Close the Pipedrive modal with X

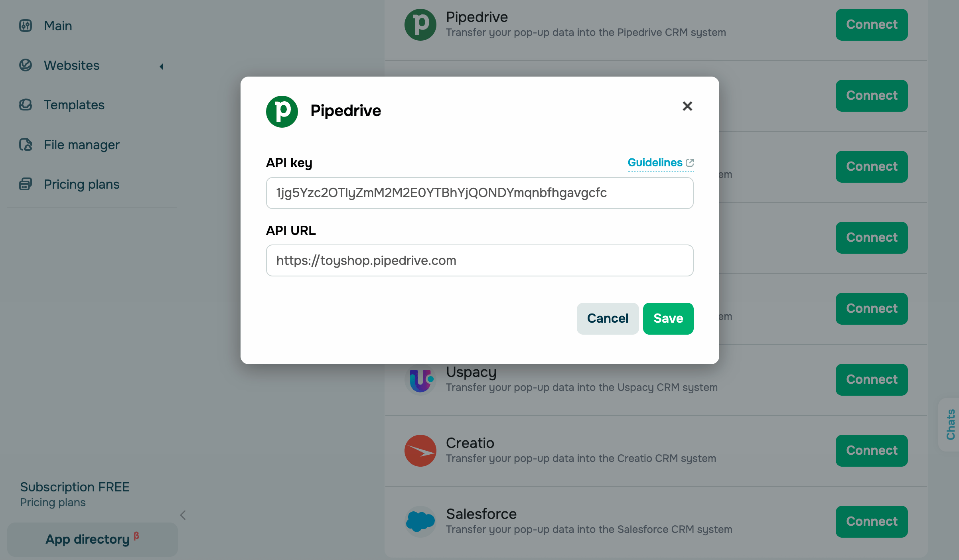point(687,106)
